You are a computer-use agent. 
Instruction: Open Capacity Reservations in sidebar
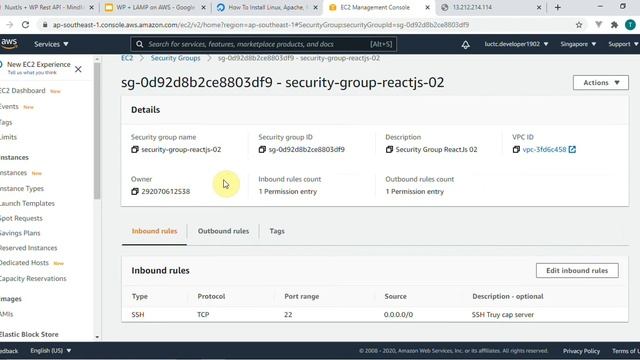click(x=33, y=278)
